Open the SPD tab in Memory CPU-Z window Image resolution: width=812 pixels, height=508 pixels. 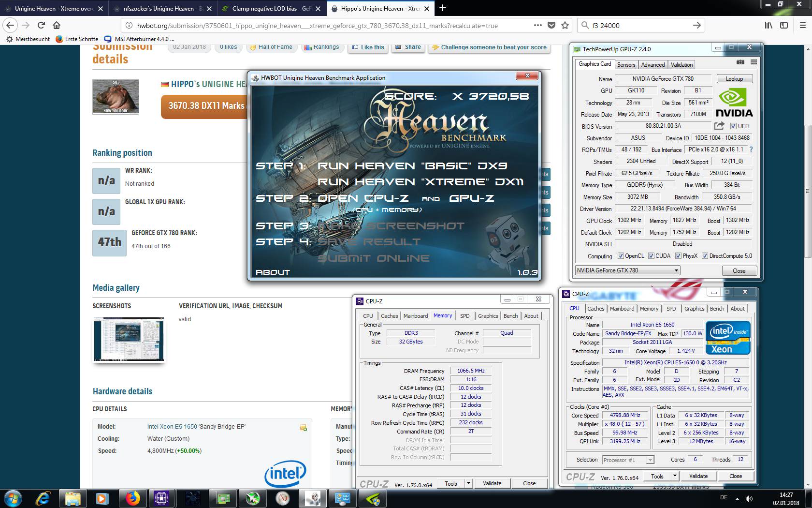pos(464,316)
